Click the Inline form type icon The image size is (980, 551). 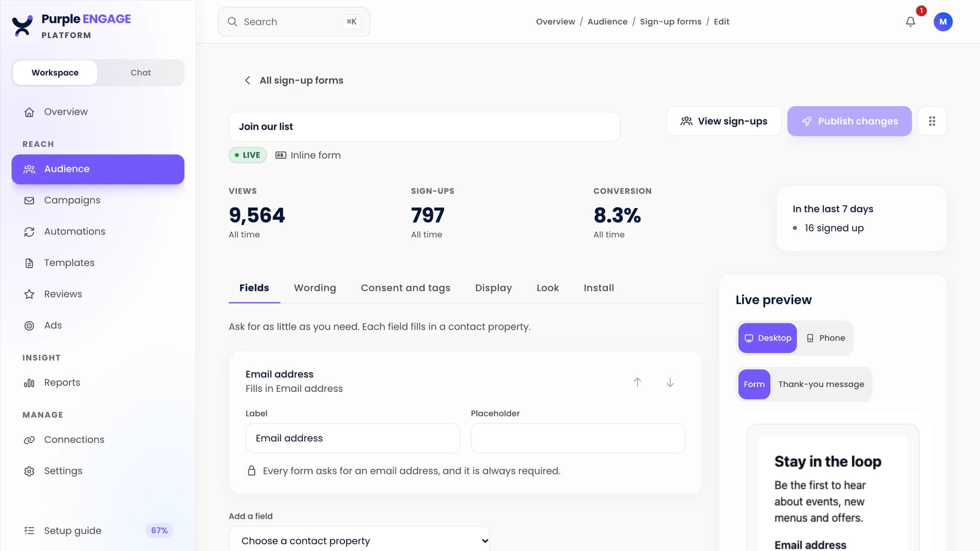click(281, 155)
